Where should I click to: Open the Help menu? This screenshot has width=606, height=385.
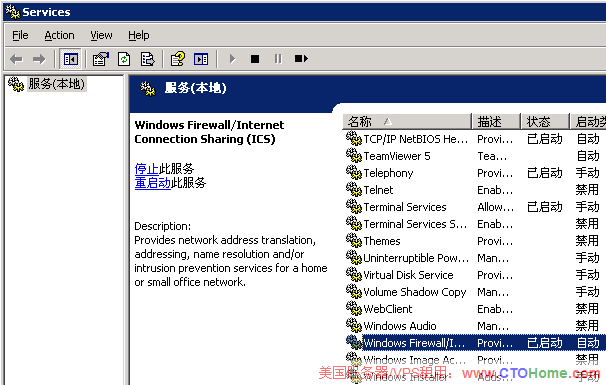(x=139, y=35)
